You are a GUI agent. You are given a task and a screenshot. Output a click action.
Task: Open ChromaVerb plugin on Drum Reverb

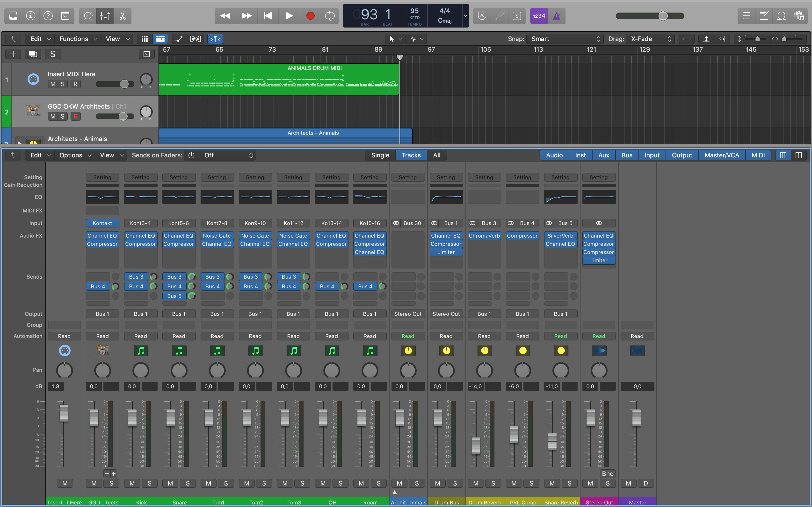(484, 236)
